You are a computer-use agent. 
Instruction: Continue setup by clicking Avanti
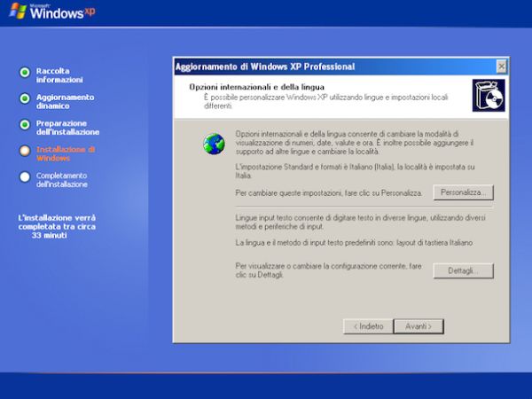point(418,326)
